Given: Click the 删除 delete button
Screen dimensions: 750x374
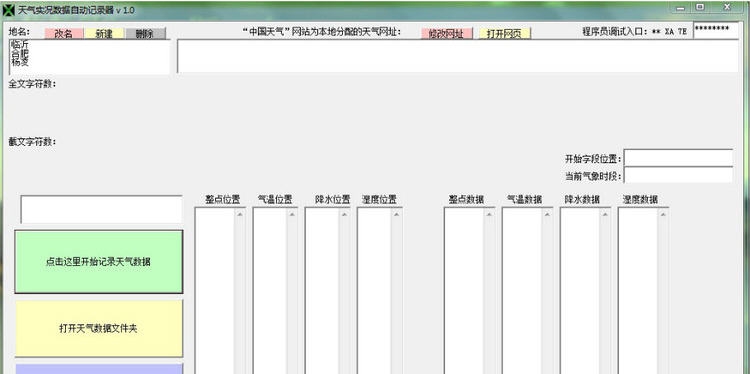Looking at the screenshot, I should point(145,33).
